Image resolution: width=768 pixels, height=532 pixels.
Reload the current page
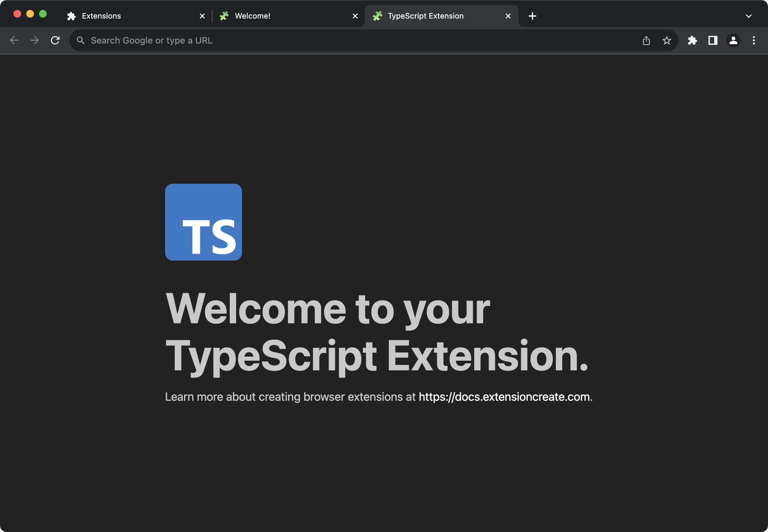[x=55, y=40]
